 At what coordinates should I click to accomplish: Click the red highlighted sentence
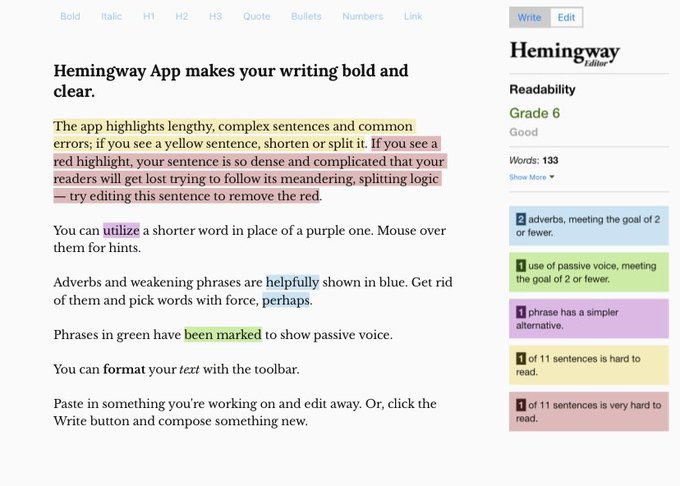point(249,170)
